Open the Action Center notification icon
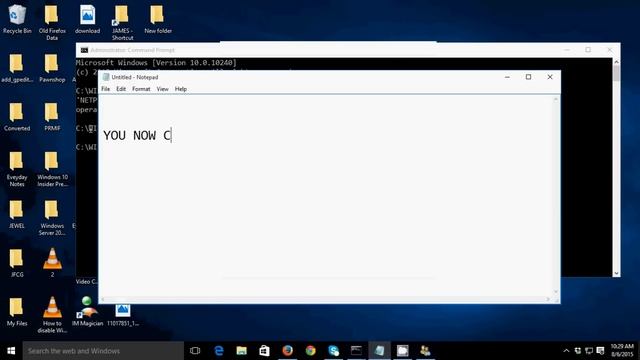This screenshot has height=360, width=640. [x=600, y=351]
